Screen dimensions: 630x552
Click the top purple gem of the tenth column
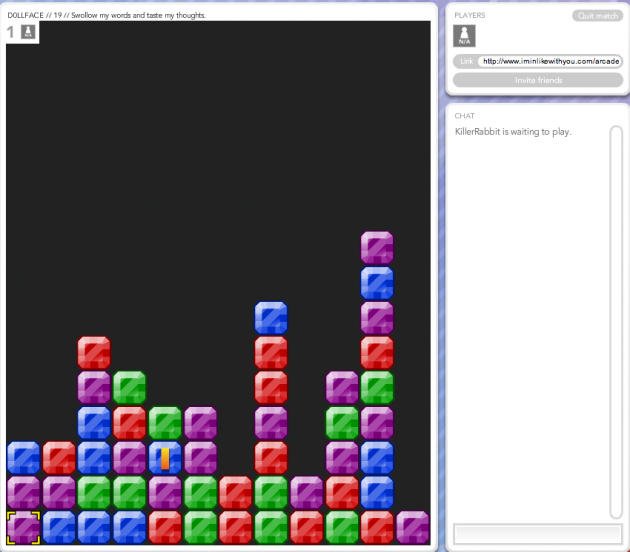click(x=342, y=388)
